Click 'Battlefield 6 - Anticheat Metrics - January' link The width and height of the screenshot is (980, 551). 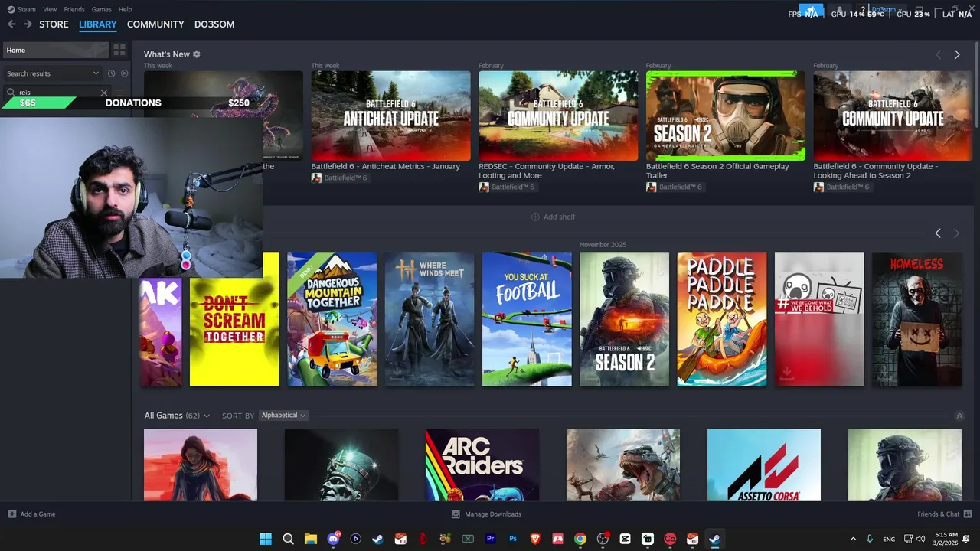[x=385, y=166]
